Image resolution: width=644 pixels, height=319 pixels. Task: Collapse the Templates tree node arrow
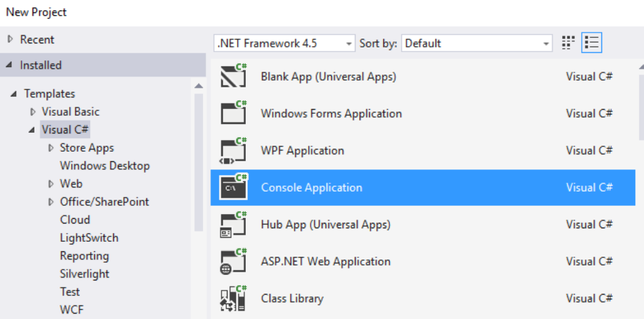tap(14, 94)
